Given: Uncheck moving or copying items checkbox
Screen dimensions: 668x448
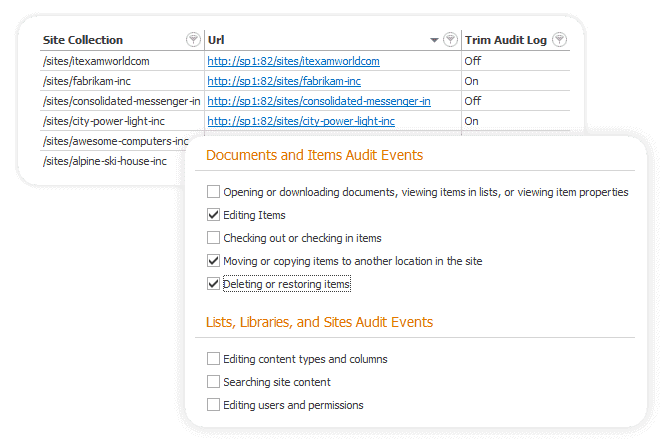Looking at the screenshot, I should point(213,261).
